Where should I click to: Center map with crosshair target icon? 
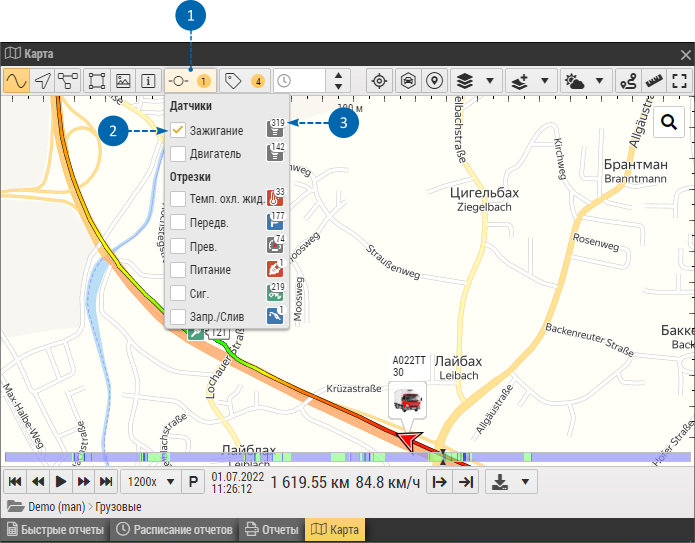click(379, 81)
